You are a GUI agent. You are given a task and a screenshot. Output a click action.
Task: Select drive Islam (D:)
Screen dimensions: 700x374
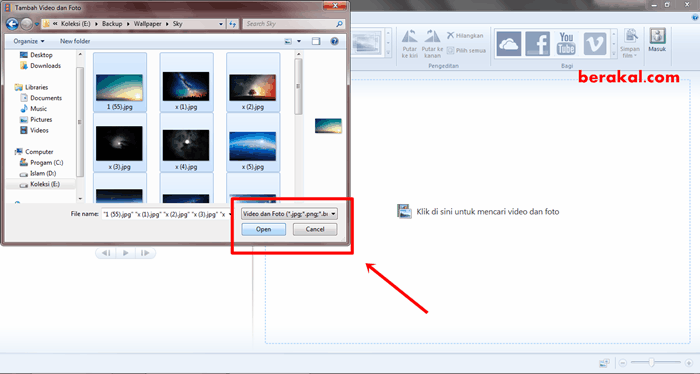[x=38, y=173]
